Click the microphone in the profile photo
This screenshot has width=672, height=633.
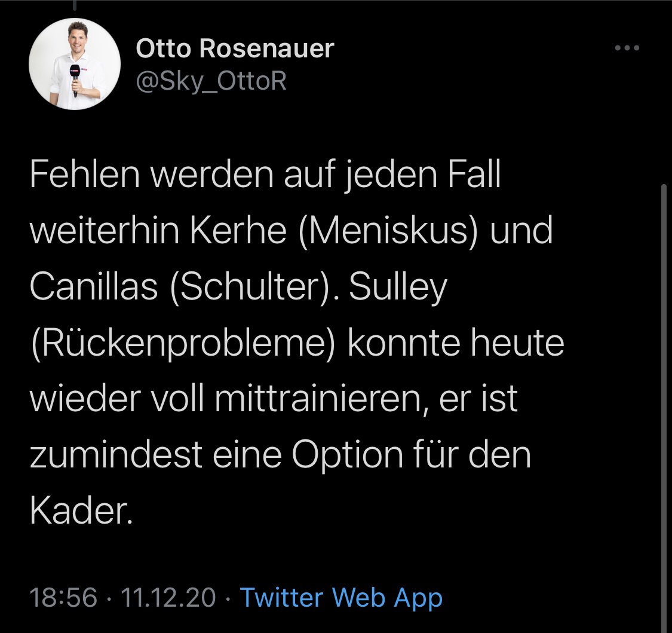pos(75,79)
